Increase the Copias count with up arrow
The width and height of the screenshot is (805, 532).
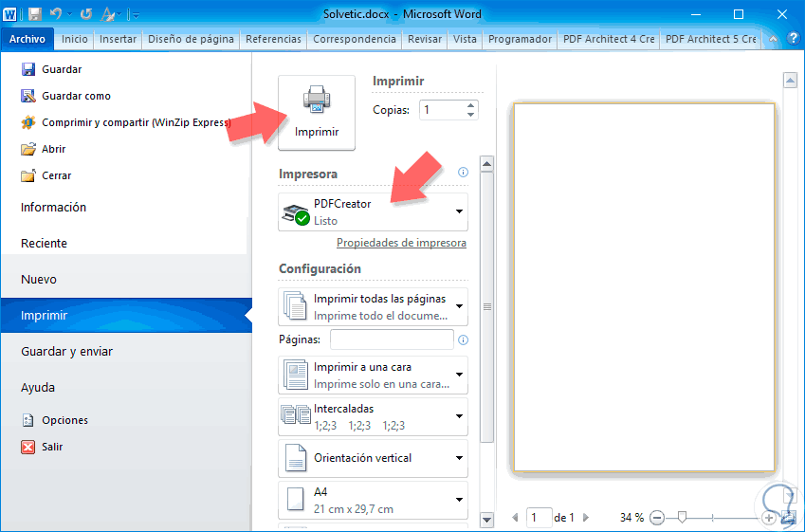coord(471,106)
